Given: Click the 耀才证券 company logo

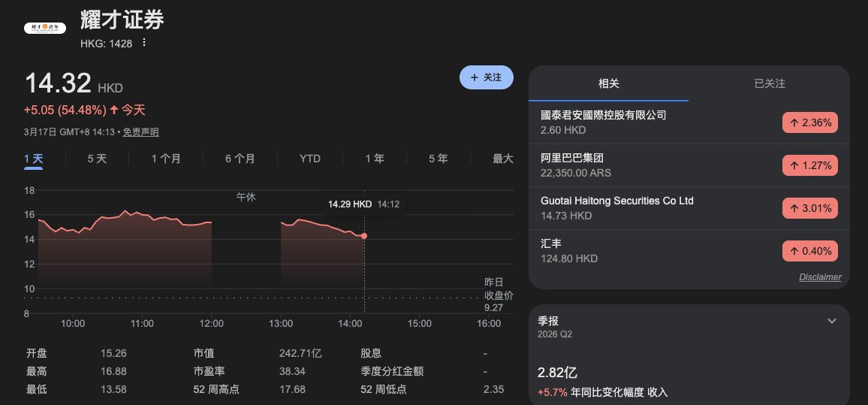Looking at the screenshot, I should 45,27.
